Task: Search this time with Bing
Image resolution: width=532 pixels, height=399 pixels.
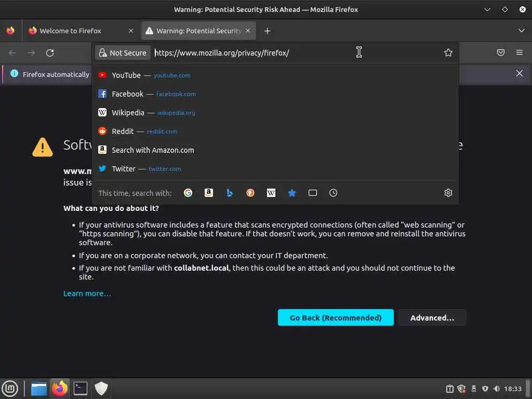Action: click(230, 193)
